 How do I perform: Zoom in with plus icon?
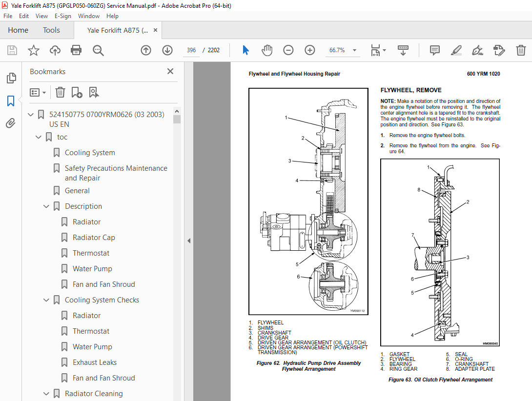(x=310, y=50)
